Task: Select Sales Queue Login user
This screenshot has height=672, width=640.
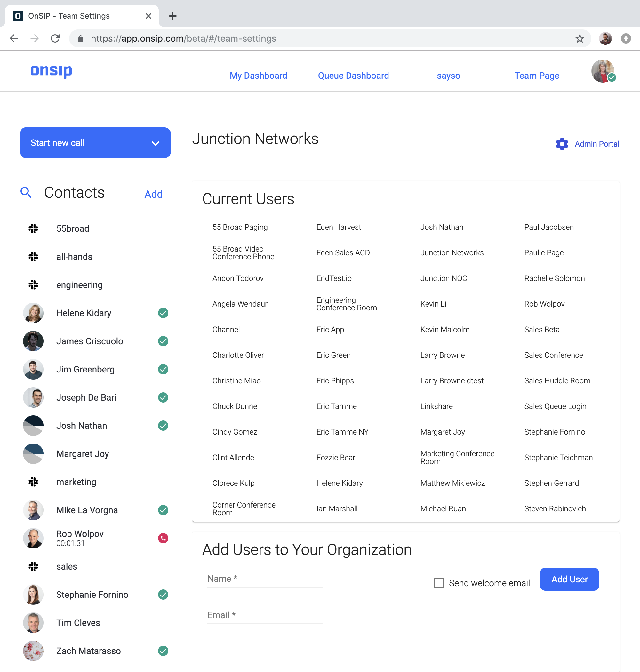Action: pyautogui.click(x=556, y=406)
